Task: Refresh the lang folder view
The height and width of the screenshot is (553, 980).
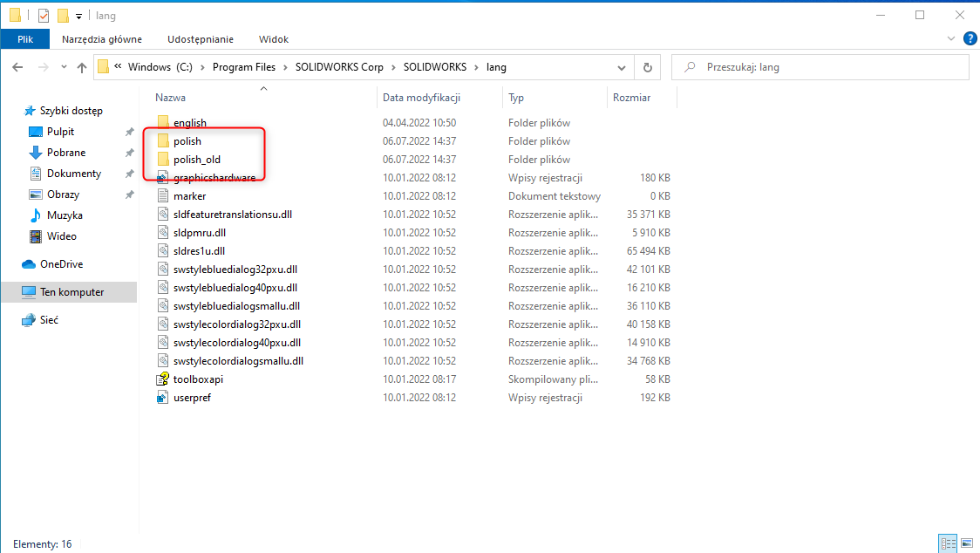Action: pyautogui.click(x=648, y=67)
